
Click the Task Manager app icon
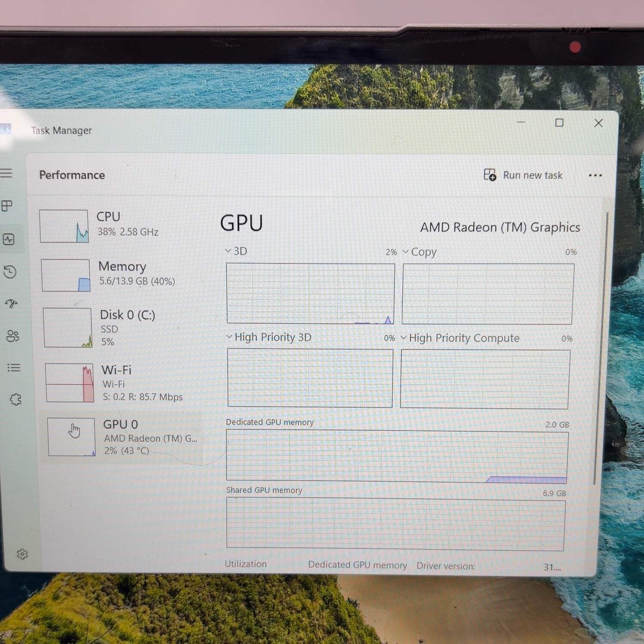click(5, 129)
